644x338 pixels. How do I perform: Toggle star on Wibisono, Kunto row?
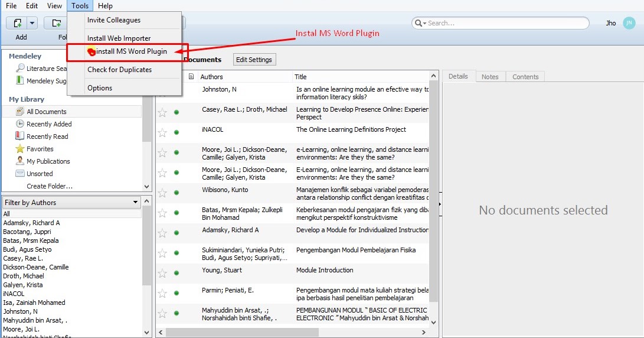[162, 193]
